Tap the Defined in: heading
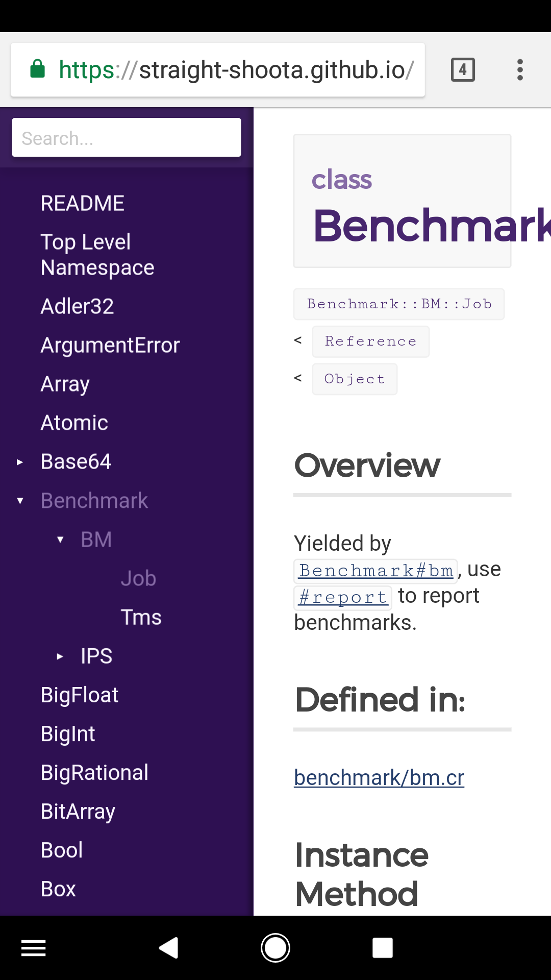 (381, 700)
